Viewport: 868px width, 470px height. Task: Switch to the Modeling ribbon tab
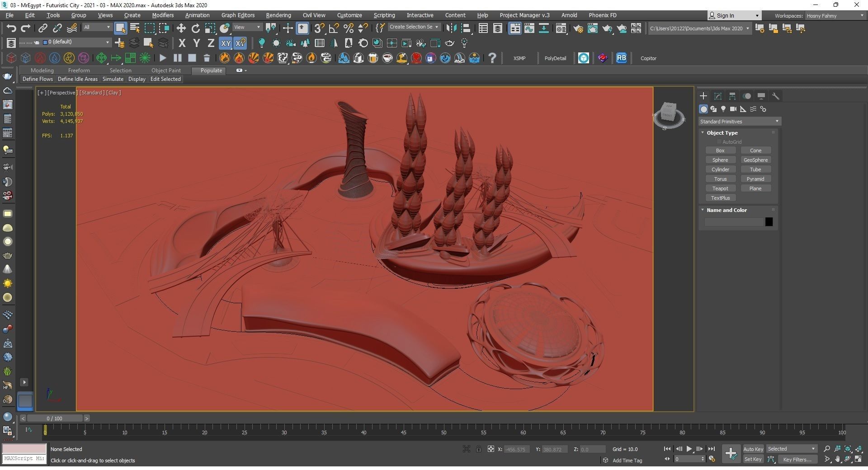pyautogui.click(x=42, y=70)
